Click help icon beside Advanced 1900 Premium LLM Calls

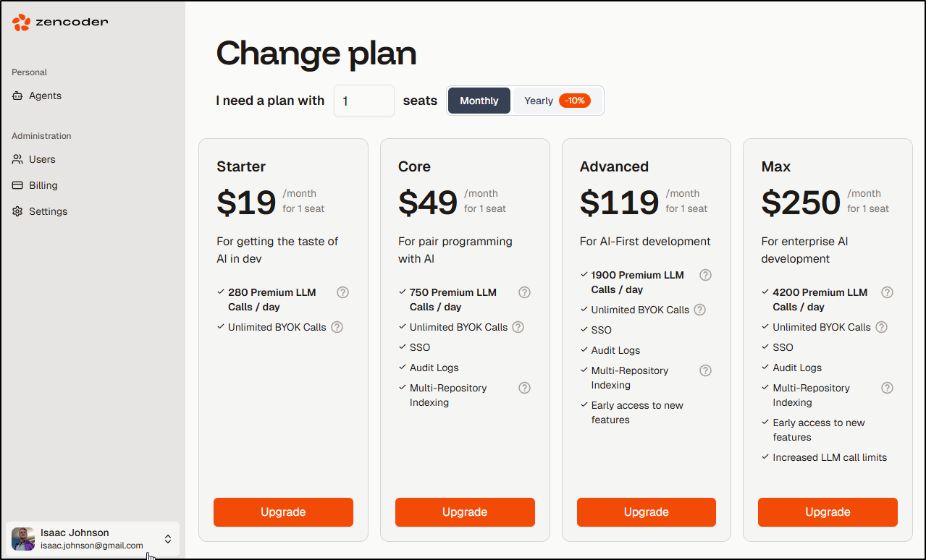point(705,275)
